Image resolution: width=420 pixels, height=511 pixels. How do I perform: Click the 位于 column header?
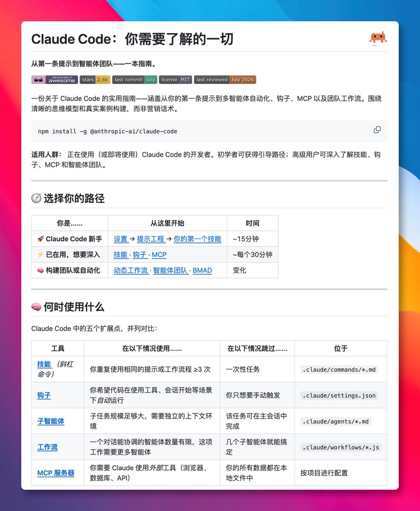pyautogui.click(x=341, y=348)
